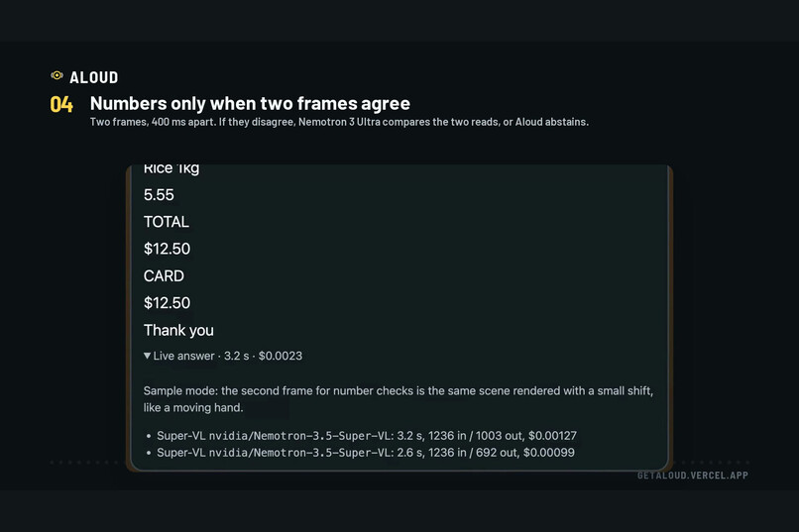The height and width of the screenshot is (532, 799).
Task: Select the second Super-VL entry costing $0.00099
Action: [366, 453]
